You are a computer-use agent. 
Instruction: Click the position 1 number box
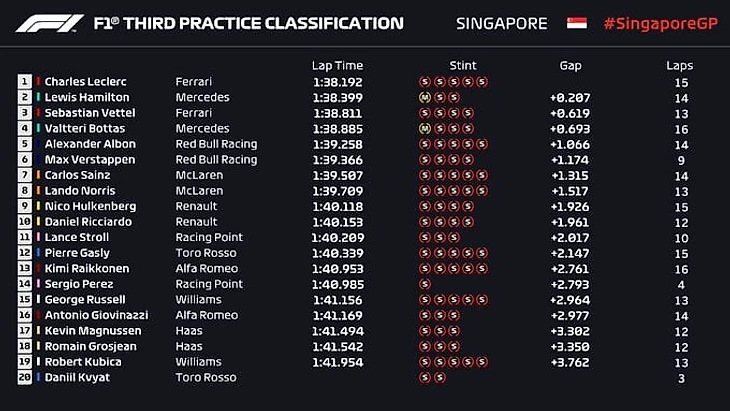[24, 82]
